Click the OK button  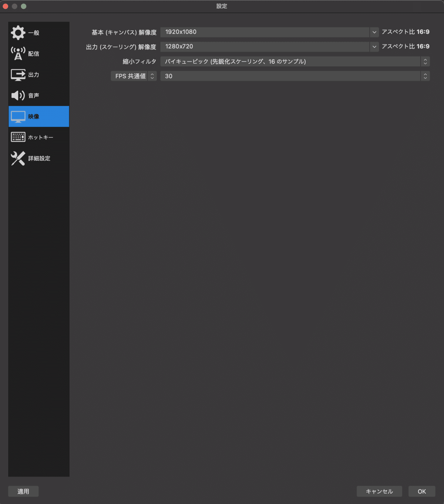tap(421, 491)
